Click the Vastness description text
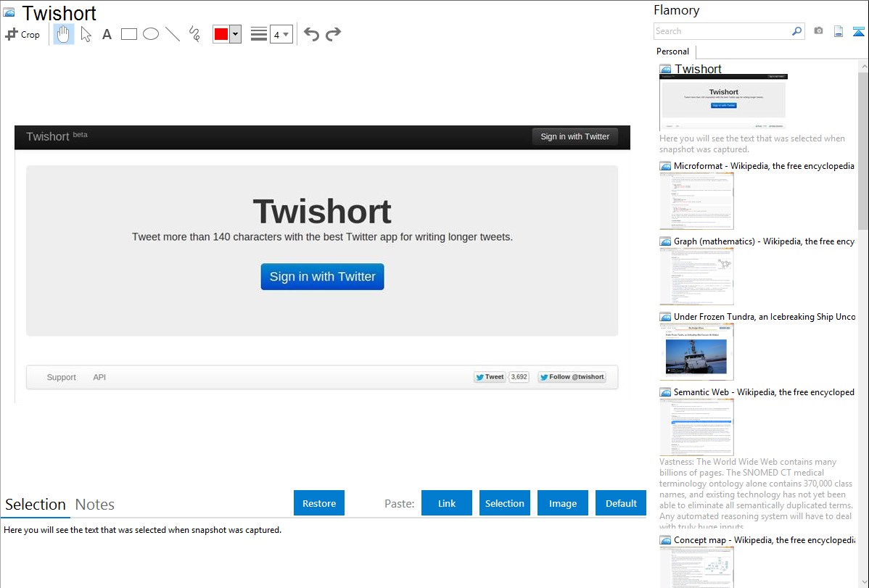The image size is (869, 588). click(756, 494)
